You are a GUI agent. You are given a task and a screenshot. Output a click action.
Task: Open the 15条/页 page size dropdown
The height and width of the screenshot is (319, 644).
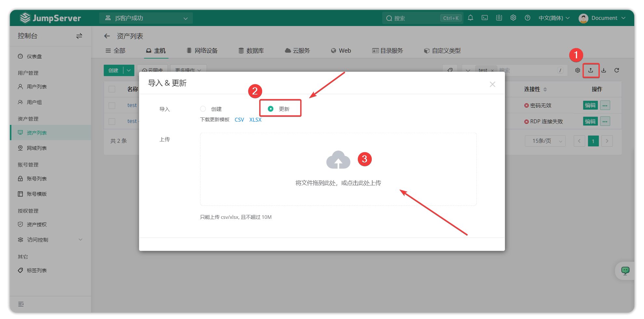point(545,141)
